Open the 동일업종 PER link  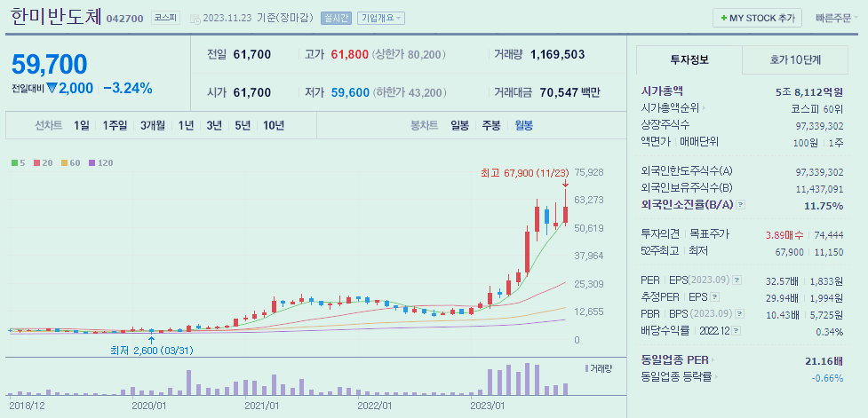point(675,360)
